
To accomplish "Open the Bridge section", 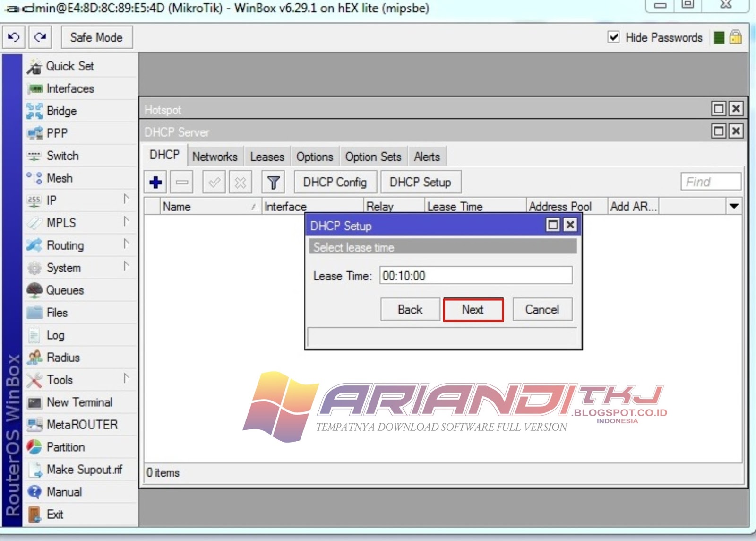I will 80,111.
